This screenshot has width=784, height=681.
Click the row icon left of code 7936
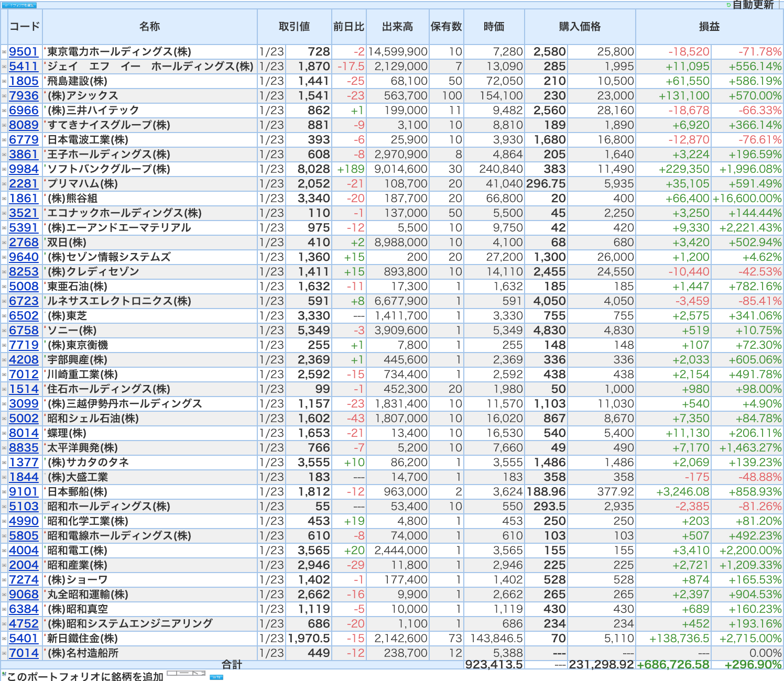click(4, 96)
